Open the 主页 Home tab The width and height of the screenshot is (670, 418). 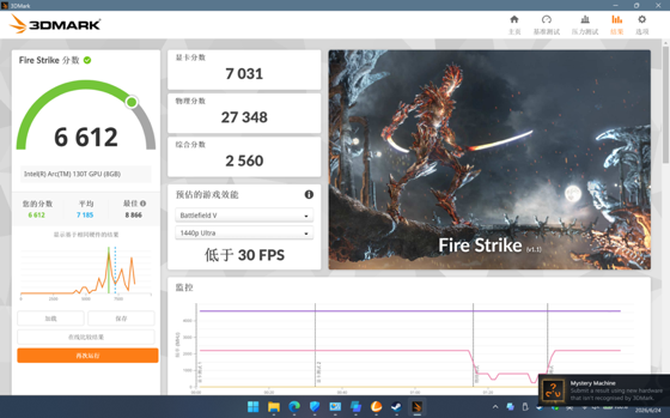[514, 25]
